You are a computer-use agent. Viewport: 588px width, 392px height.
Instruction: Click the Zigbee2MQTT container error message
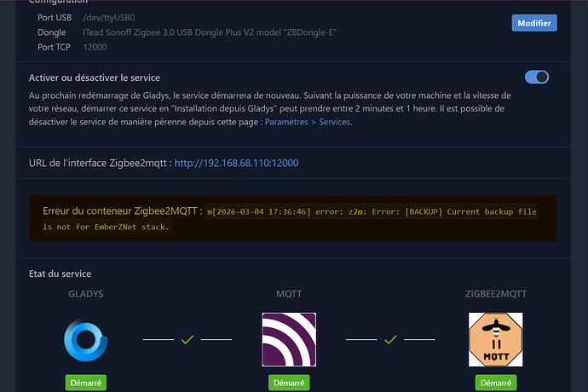point(290,219)
